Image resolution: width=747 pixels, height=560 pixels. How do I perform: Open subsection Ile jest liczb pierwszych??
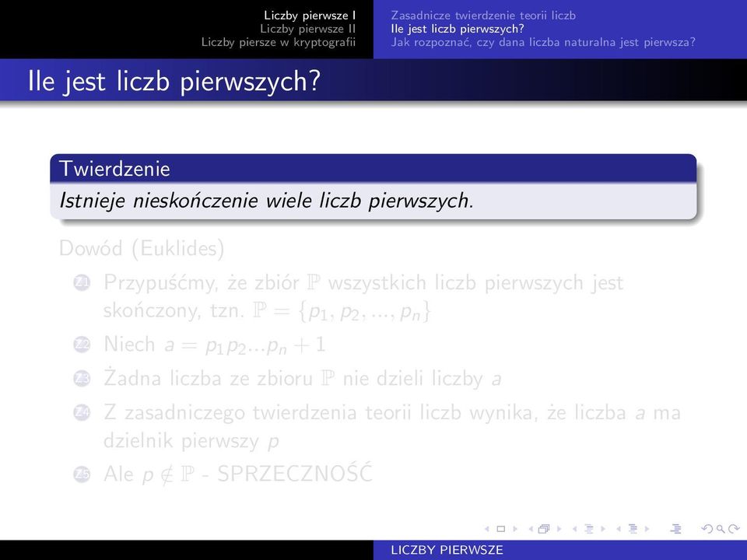click(x=458, y=29)
